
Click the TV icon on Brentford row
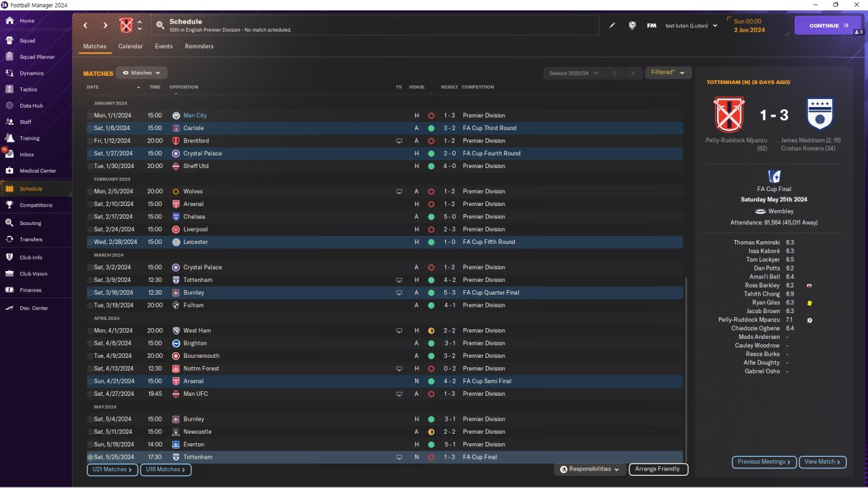[x=399, y=141]
